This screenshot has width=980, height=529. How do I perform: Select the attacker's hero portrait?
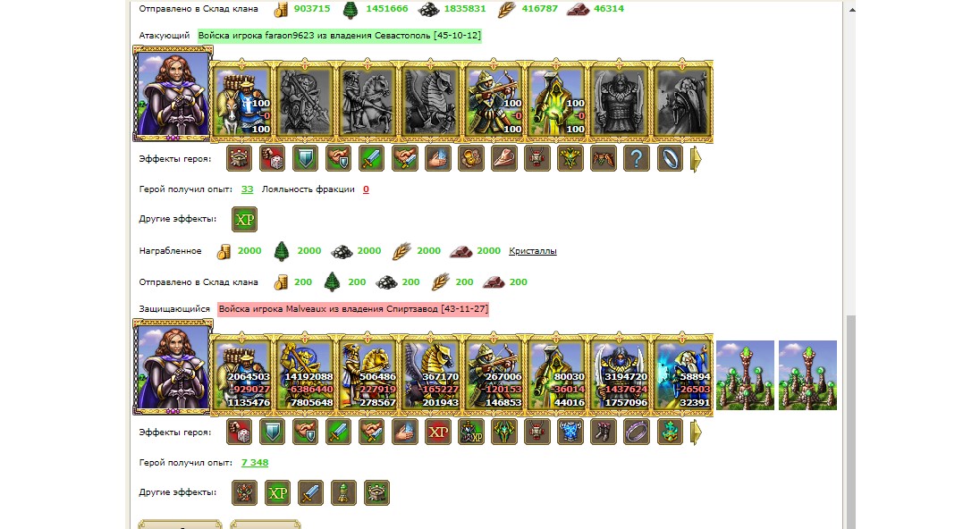tap(173, 94)
